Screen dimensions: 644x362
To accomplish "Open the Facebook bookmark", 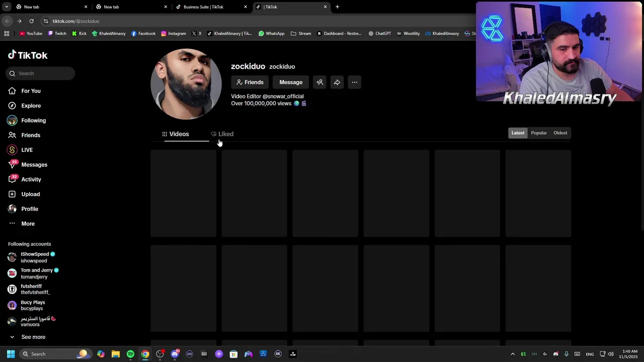I will coord(143,34).
